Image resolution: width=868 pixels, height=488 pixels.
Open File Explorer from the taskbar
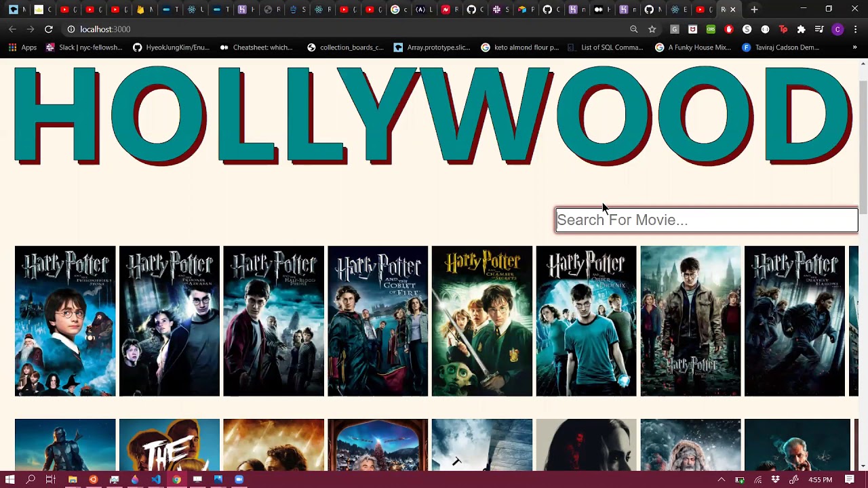pos(73,480)
